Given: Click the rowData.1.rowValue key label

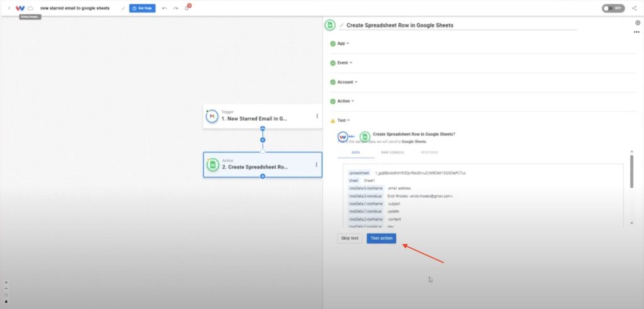Looking at the screenshot, I should click(365, 211).
